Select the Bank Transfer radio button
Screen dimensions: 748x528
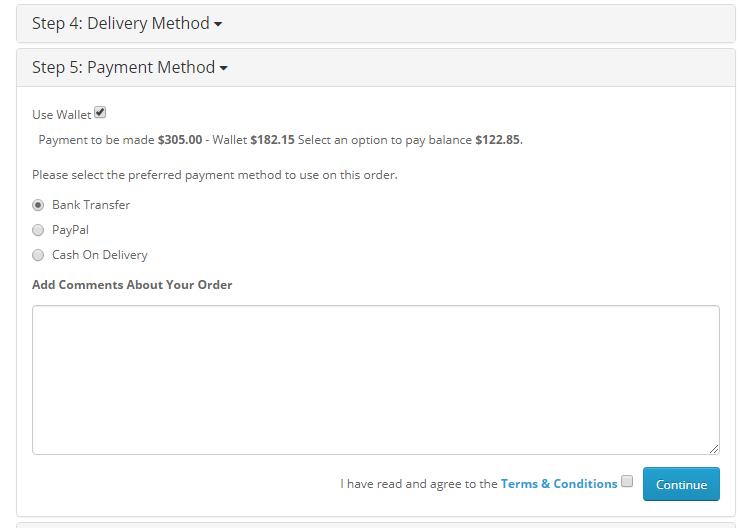coord(38,205)
